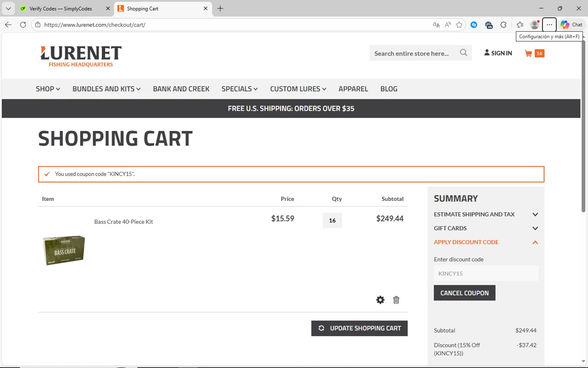Viewport: 588px width, 368px height.
Task: Click the gear icon to edit cart item
Action: [x=380, y=300]
